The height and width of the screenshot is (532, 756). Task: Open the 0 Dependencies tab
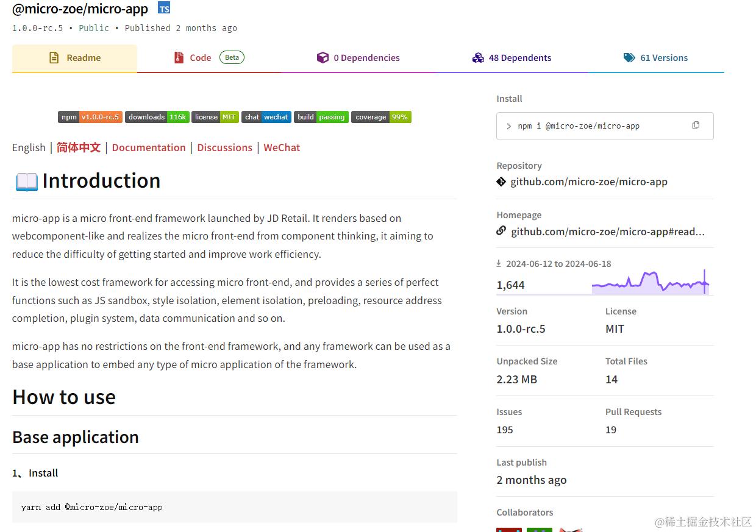358,59
